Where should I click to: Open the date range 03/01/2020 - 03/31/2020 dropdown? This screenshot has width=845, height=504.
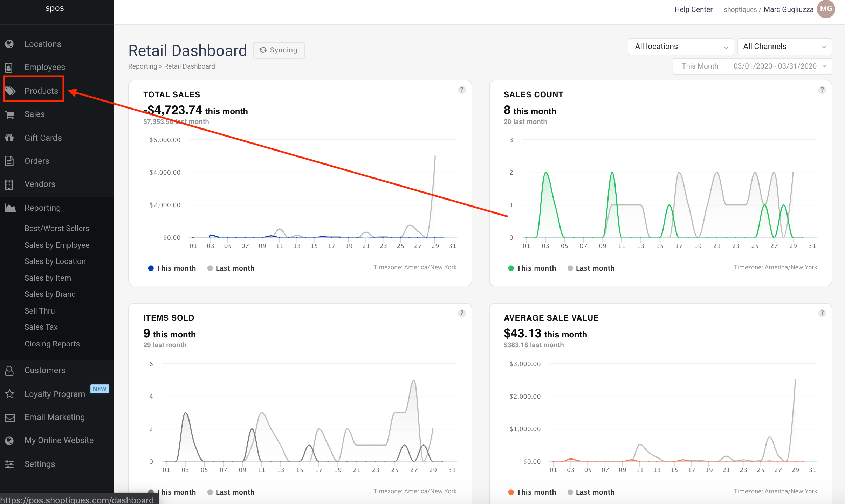[779, 66]
